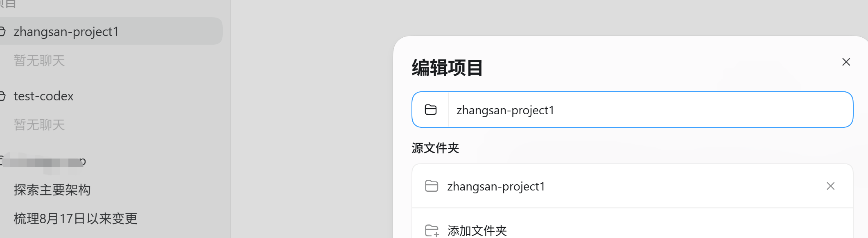Focus the project name input field

(x=650, y=110)
